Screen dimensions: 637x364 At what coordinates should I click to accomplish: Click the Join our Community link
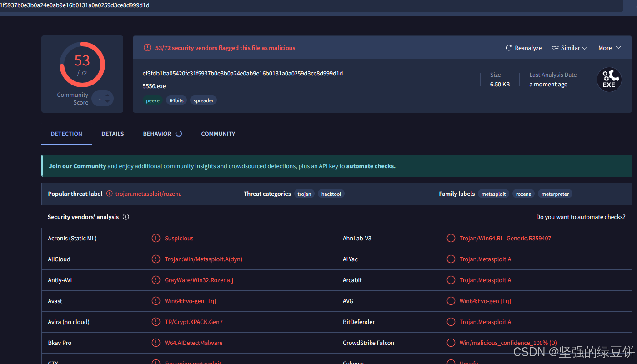(78, 166)
